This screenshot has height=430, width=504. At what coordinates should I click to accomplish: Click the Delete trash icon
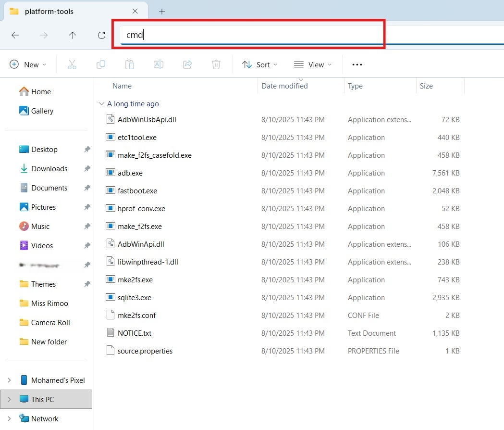tap(216, 64)
